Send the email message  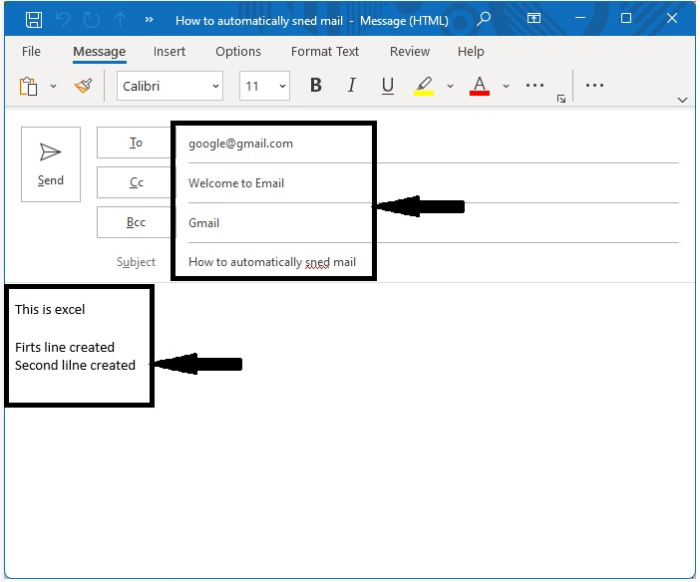point(51,164)
